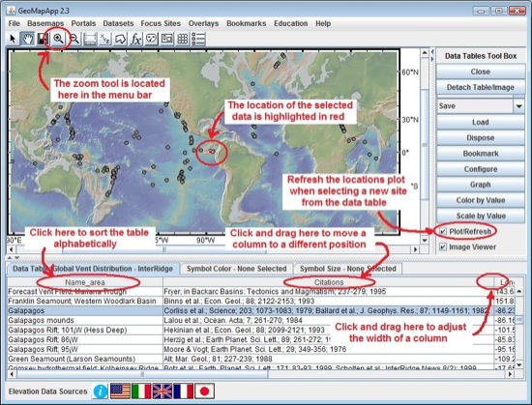The height and width of the screenshot is (405, 532).
Task: Toggle the Image Viewer checkbox
Action: pyautogui.click(x=443, y=247)
